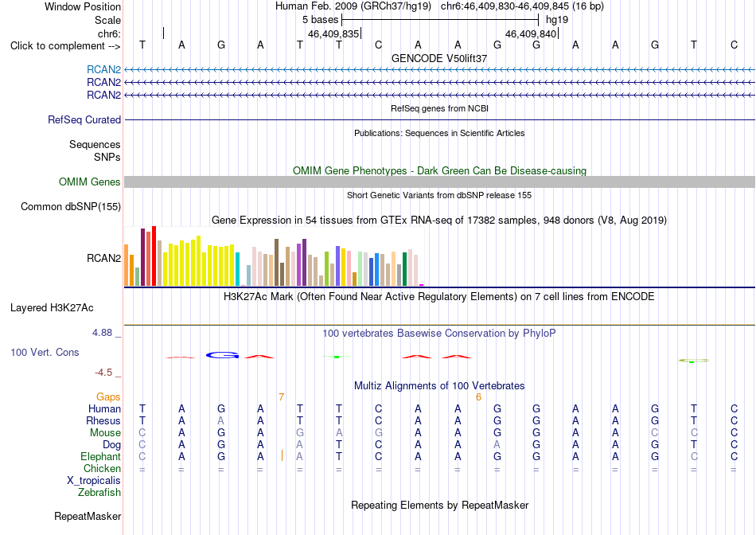This screenshot has width=756, height=535.
Task: Click the GENCODE V50lift37 track title
Action: coord(439,58)
